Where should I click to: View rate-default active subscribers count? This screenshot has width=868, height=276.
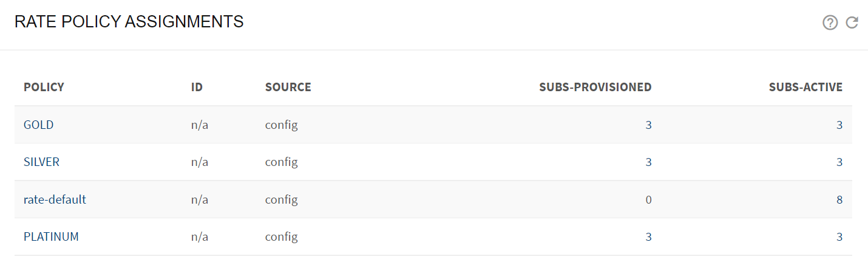pyautogui.click(x=839, y=199)
